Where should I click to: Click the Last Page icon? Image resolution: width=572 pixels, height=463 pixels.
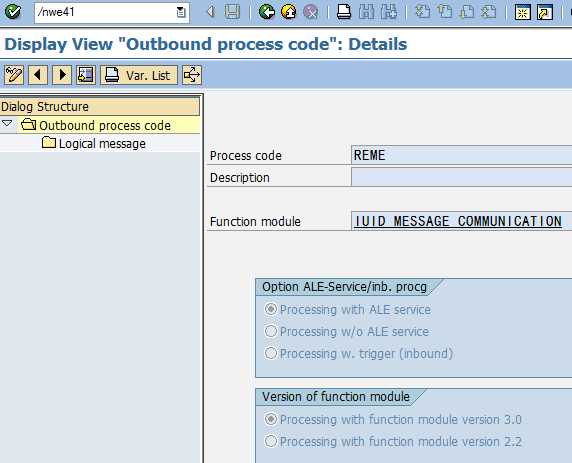[x=489, y=12]
